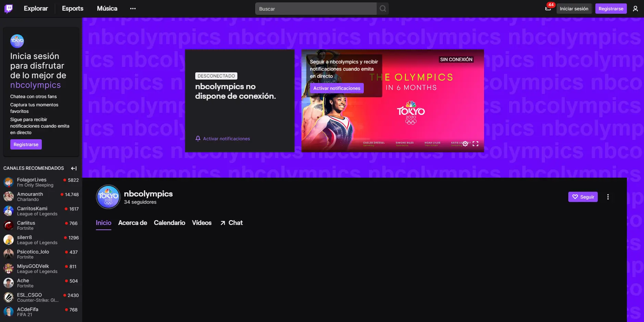
Task: Click the Twitch logo home icon
Action: coord(9,9)
